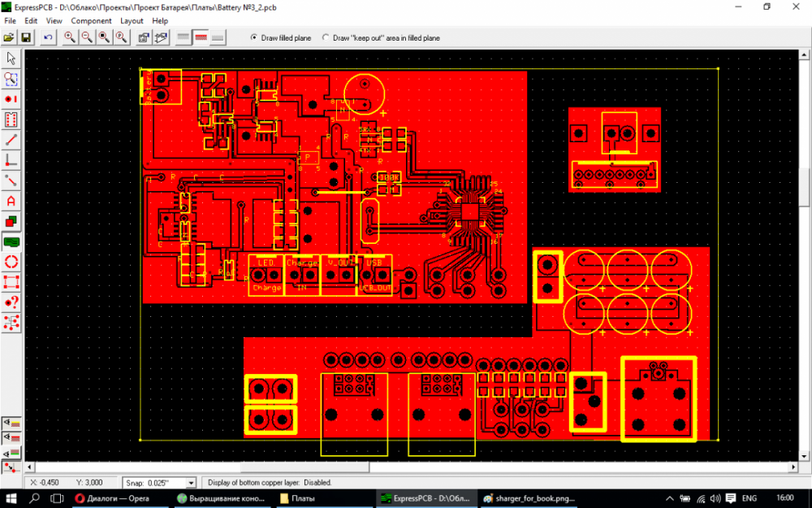Zoom out using the minus magnifier icon
Viewport: 812px width, 508px height.
pyautogui.click(x=87, y=38)
